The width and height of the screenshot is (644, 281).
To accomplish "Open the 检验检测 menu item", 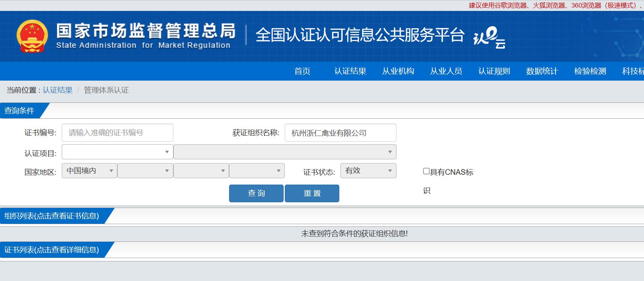I will 590,71.
